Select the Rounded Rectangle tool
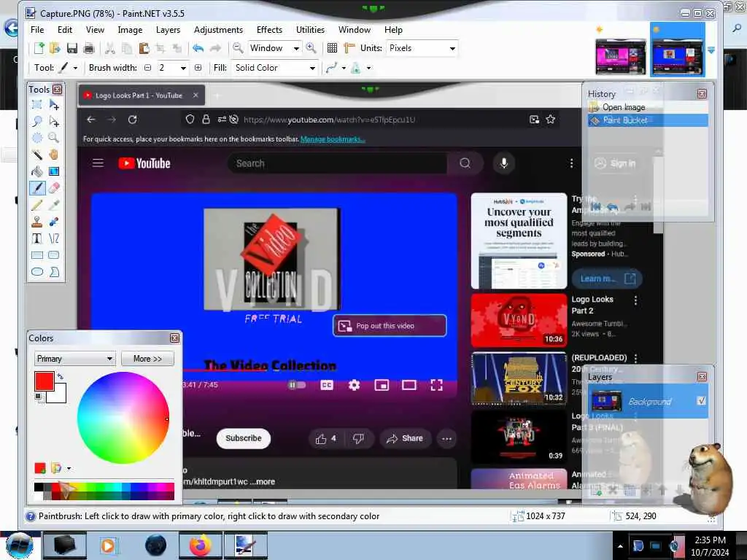The height and width of the screenshot is (560, 747). click(54, 255)
